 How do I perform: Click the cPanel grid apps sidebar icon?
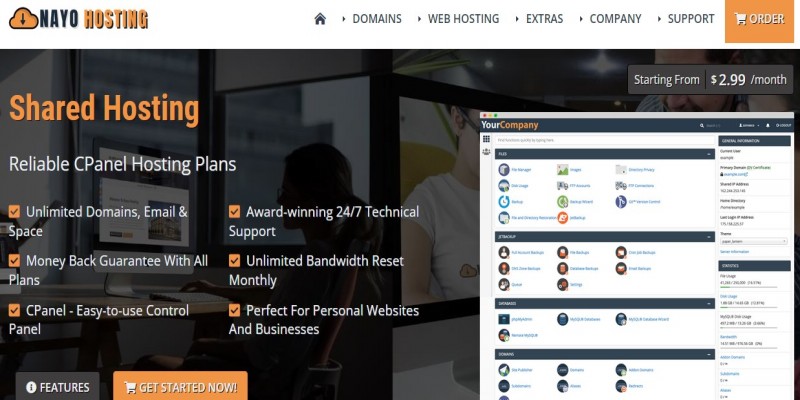(486, 139)
